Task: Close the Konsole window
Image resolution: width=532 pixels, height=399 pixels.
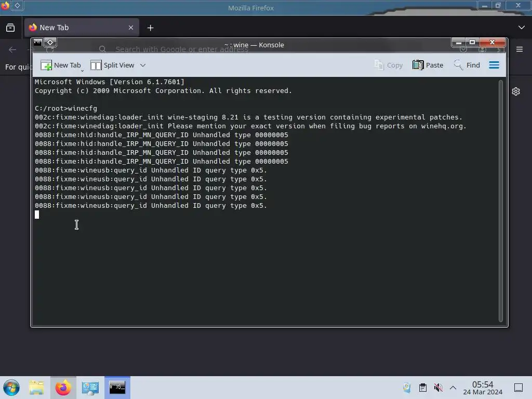Action: pos(493,43)
